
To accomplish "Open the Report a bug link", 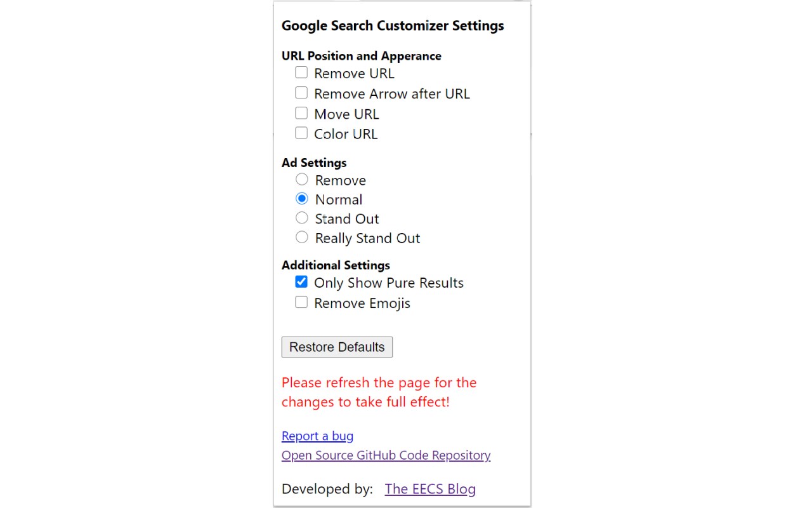I will (317, 436).
